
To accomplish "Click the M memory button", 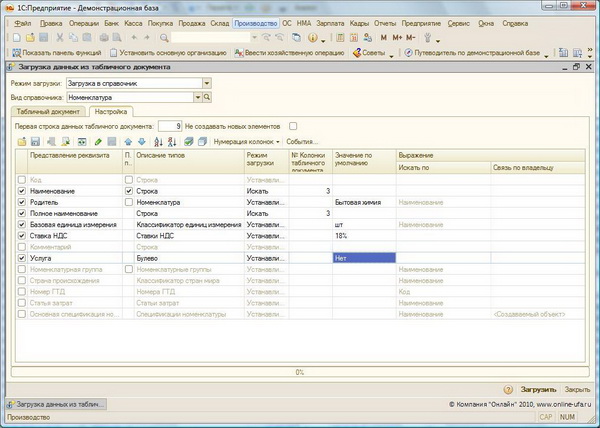I will (383, 37).
